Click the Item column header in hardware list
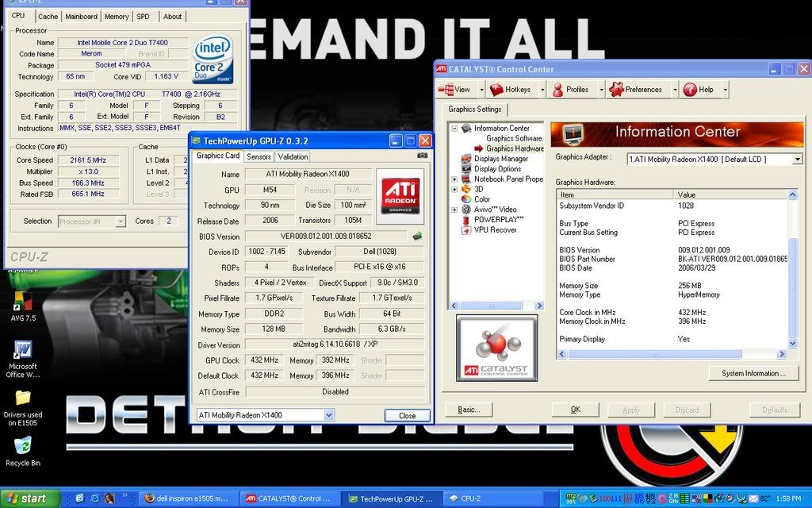 pyautogui.click(x=615, y=195)
